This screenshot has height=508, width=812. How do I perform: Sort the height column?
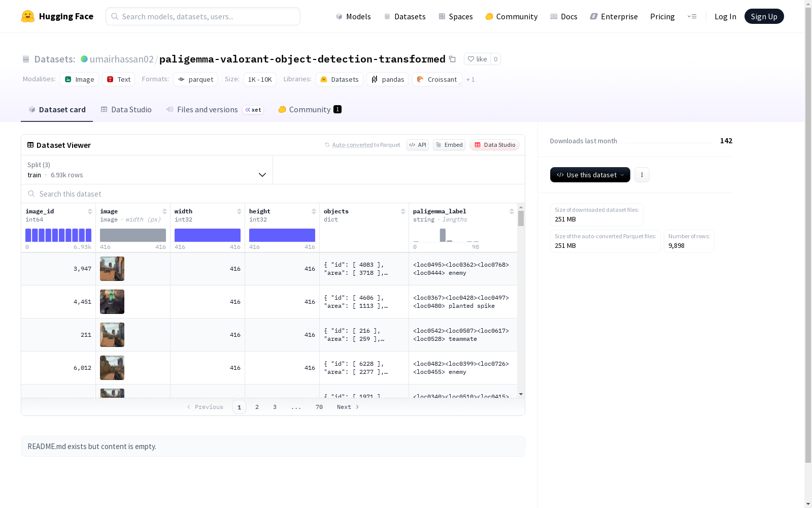(x=314, y=211)
